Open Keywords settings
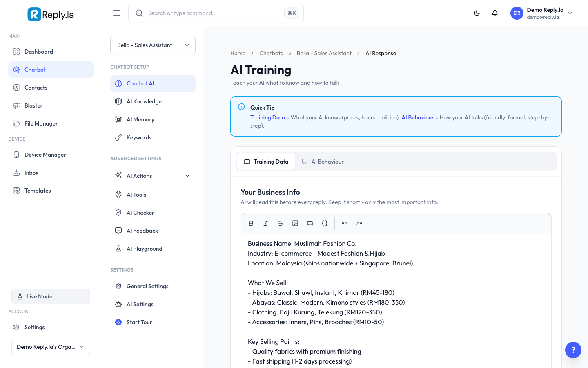The height and width of the screenshot is (368, 588). tap(153, 137)
